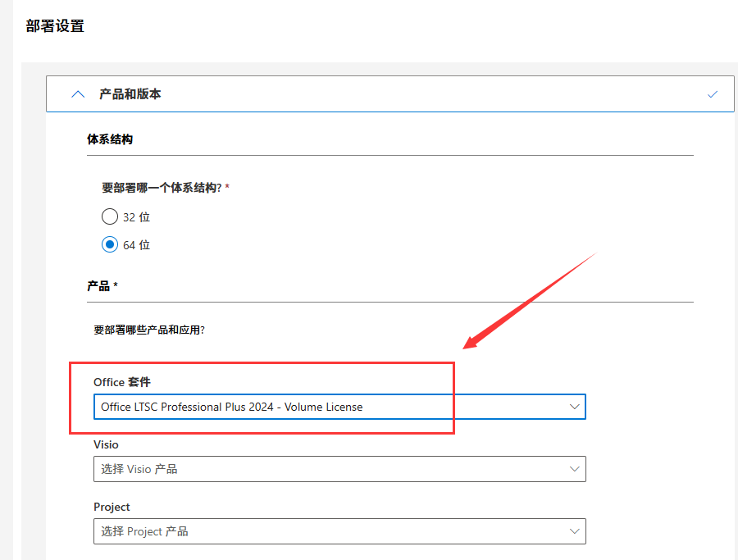Click the Project field label

click(112, 507)
